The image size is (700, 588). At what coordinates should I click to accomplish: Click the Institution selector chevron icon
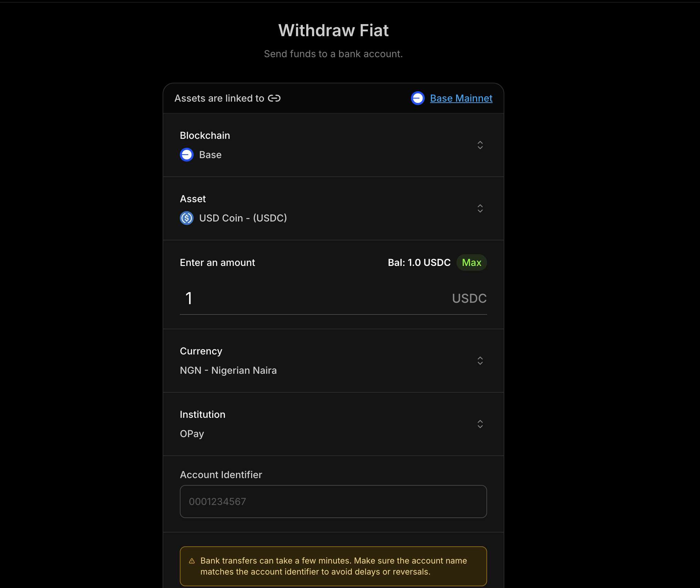point(480,424)
